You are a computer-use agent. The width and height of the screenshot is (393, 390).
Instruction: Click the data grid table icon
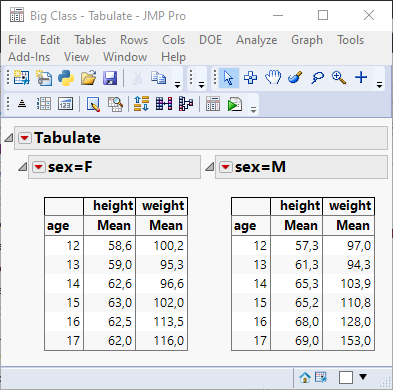click(44, 104)
